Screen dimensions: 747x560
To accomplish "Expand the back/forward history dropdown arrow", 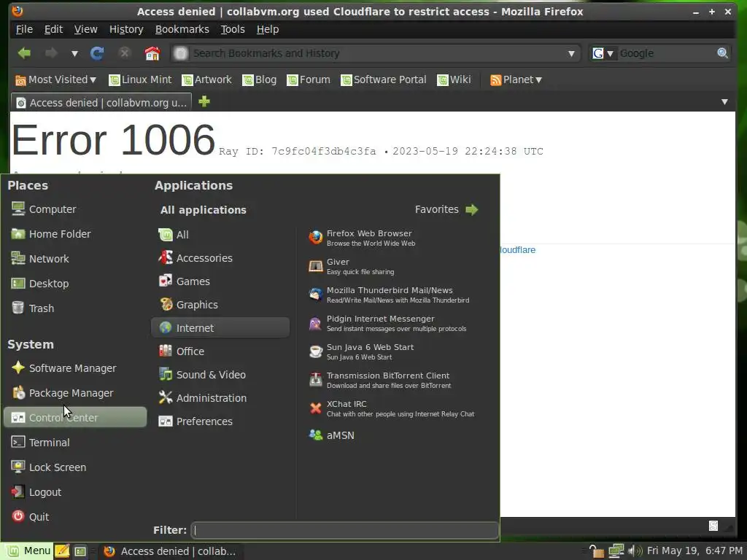I will (x=74, y=54).
